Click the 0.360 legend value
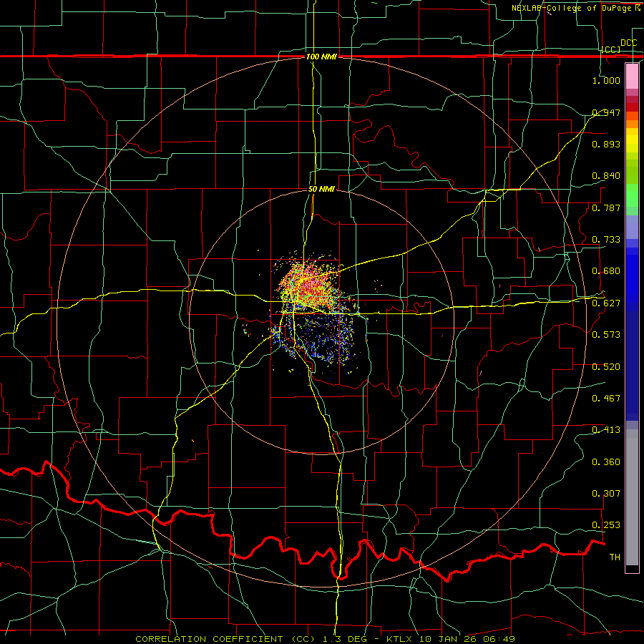 pyautogui.click(x=606, y=462)
